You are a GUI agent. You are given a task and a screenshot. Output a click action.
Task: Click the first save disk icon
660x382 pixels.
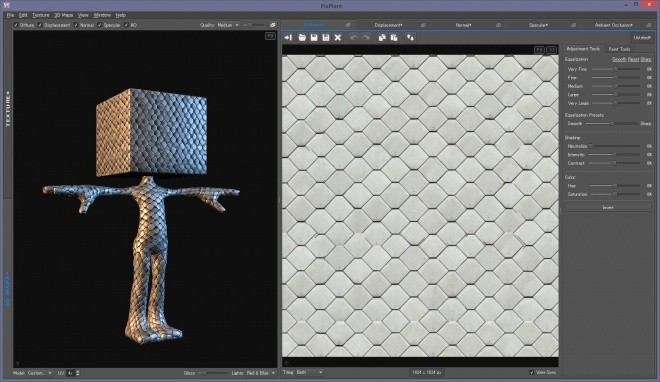314,37
